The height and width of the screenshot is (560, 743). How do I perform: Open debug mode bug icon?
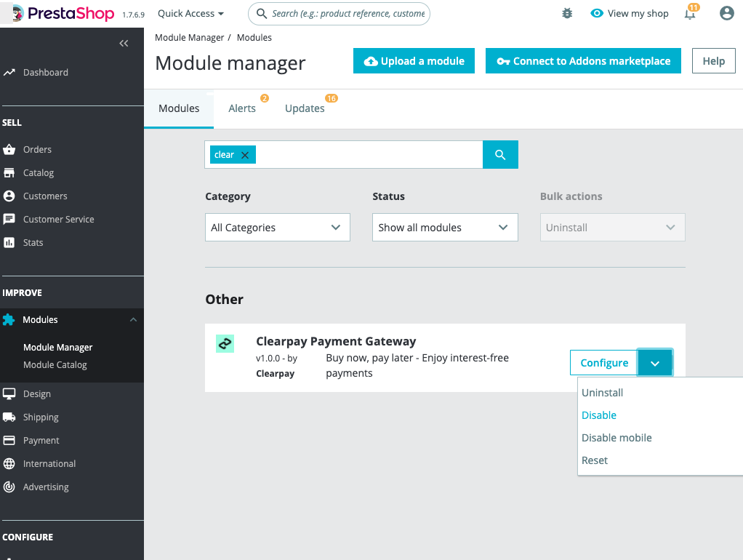tap(567, 13)
